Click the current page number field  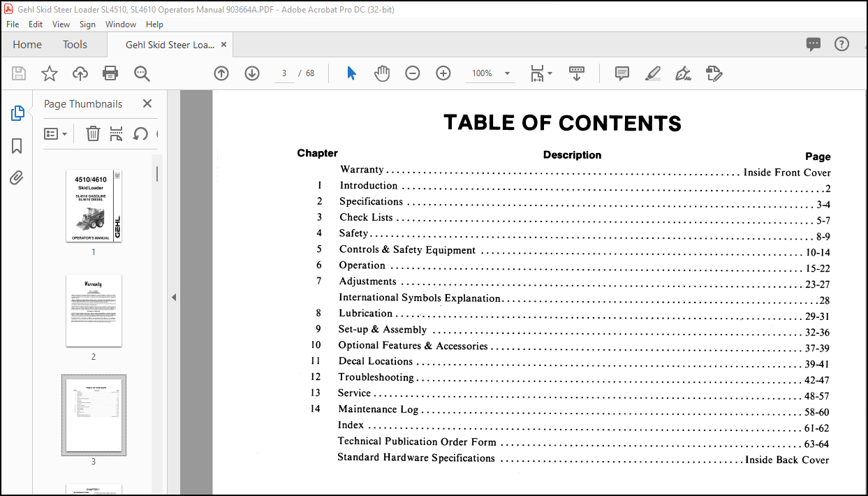[x=284, y=73]
